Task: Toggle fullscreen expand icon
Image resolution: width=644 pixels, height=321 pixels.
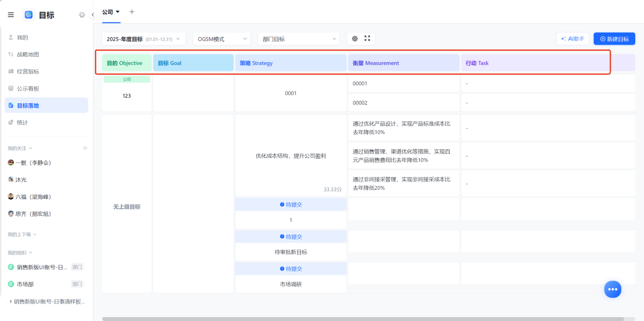Action: point(367,39)
